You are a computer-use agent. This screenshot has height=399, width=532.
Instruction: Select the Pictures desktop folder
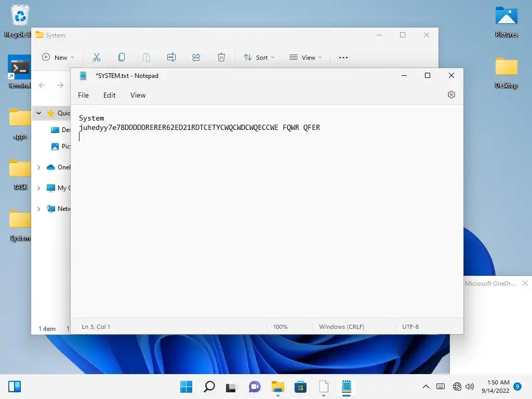point(506,22)
